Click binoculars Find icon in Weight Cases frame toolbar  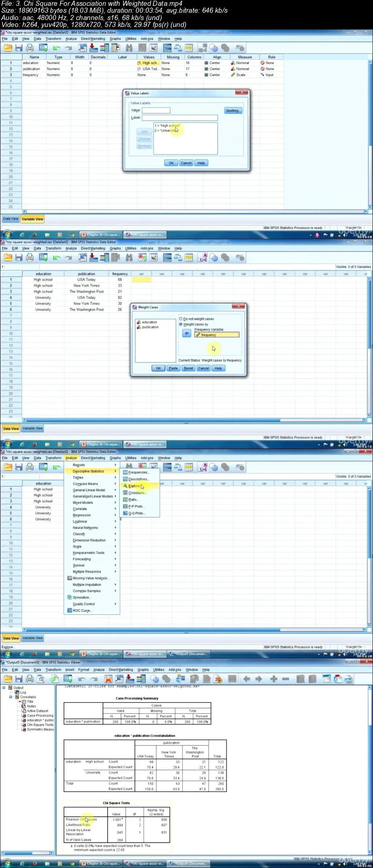pos(129,258)
